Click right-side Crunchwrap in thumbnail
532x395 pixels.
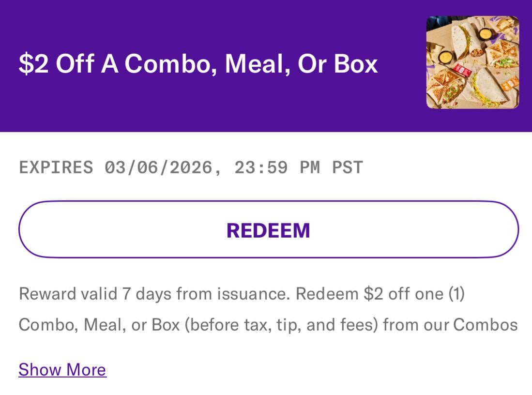tap(504, 52)
